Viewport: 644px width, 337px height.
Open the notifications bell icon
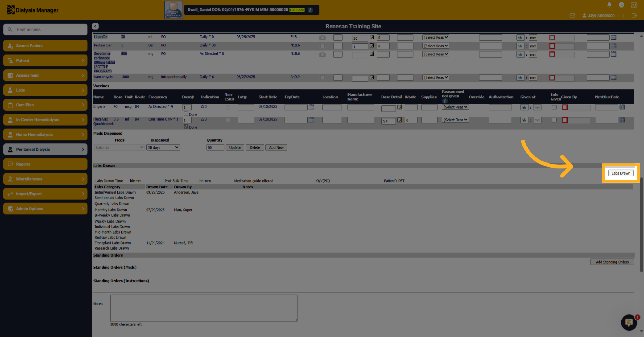coord(609,5)
